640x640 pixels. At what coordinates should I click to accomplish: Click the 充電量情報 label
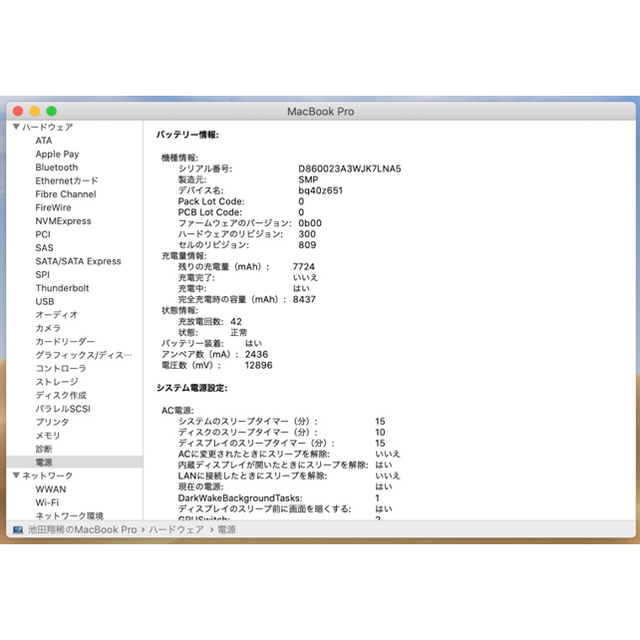tap(184, 256)
